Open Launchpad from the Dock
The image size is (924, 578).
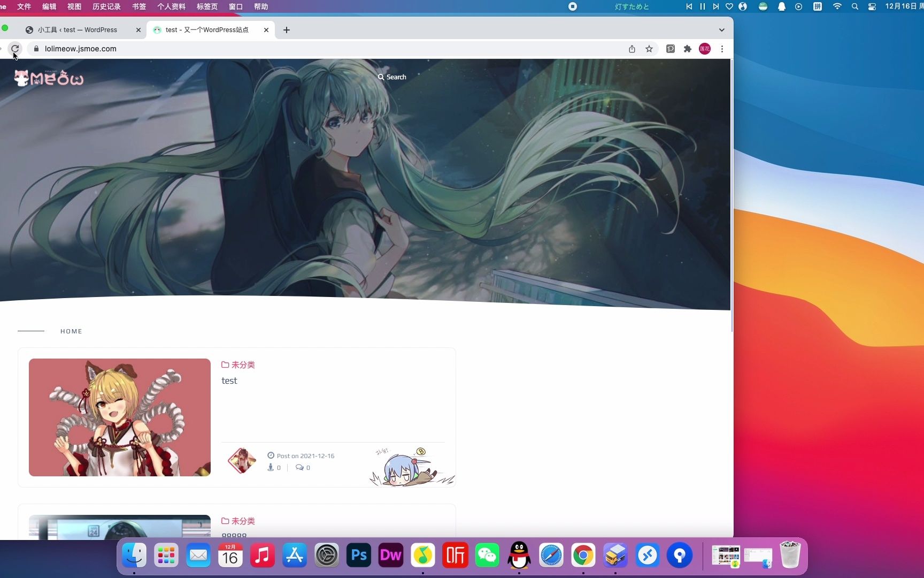coord(166,556)
